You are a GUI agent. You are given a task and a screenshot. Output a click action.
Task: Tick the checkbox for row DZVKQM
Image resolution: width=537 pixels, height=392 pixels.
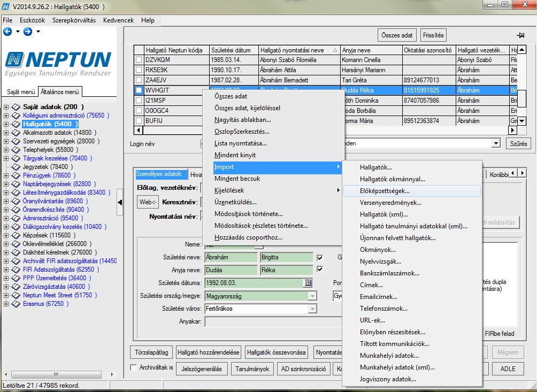click(139, 60)
